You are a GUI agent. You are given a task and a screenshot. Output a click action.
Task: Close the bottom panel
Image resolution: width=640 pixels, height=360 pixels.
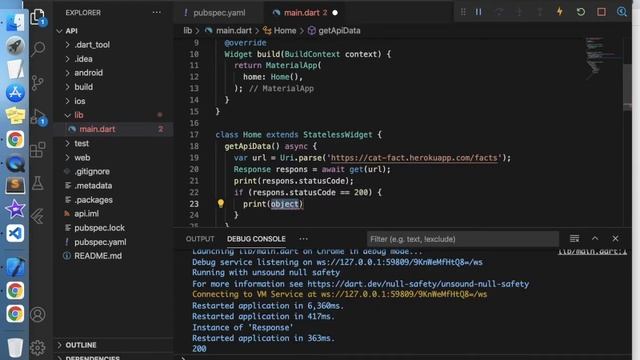tap(615, 238)
